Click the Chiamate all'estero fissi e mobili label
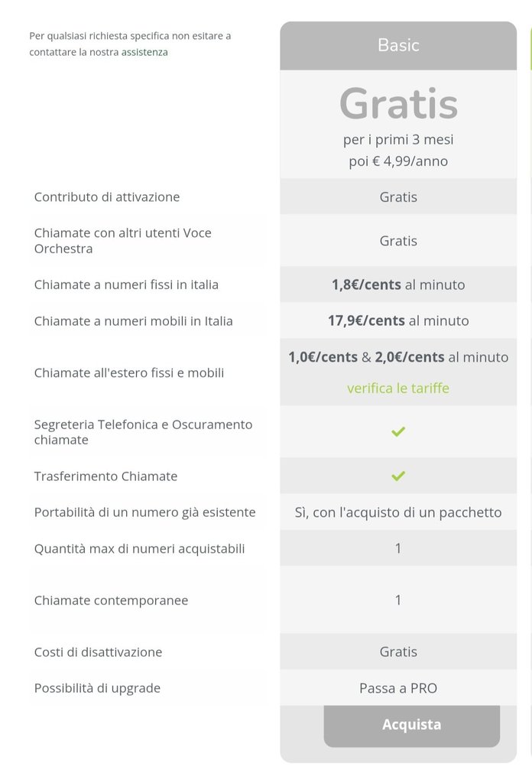Screen dimensions: 532x783 point(129,373)
